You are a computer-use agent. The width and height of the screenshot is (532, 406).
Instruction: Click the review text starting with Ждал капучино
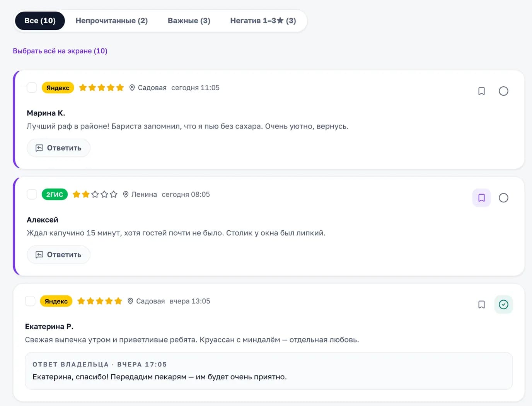click(176, 233)
